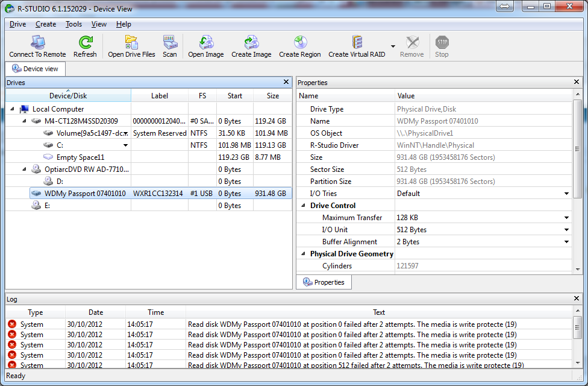The image size is (588, 386).
Task: Open the I/O Tries dropdown
Action: click(x=567, y=194)
